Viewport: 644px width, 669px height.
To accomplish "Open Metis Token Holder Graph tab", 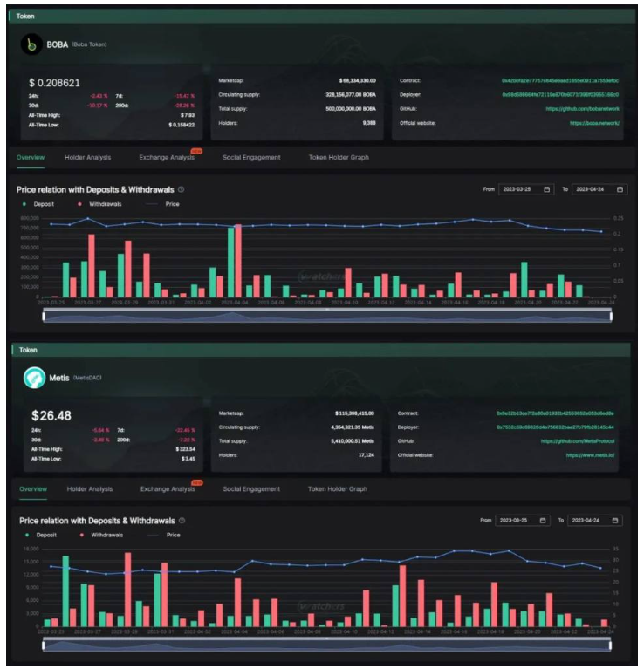I will [337, 489].
